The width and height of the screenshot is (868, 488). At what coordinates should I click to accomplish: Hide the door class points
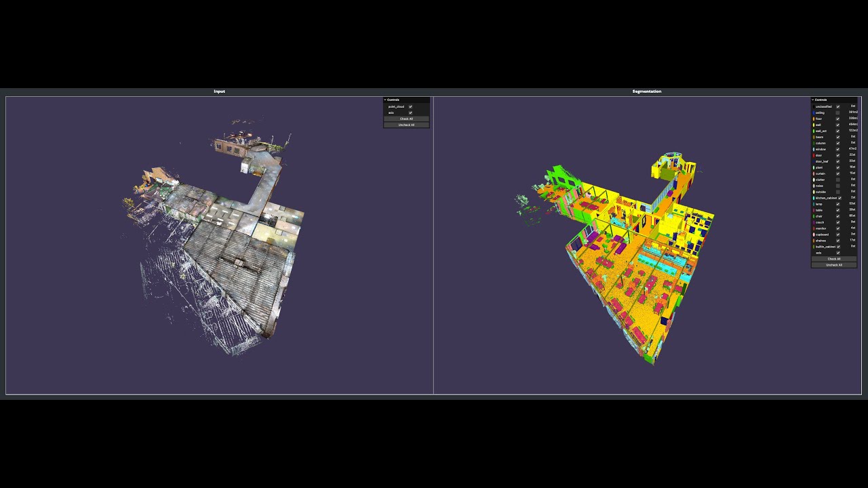pos(837,155)
